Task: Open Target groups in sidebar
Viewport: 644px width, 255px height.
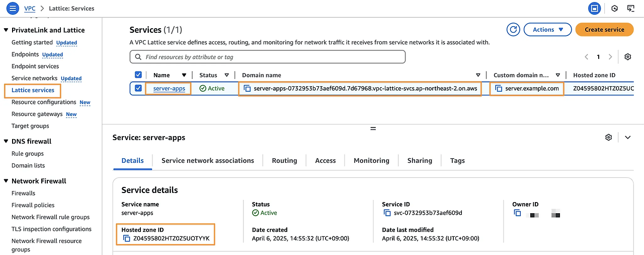Action: pyautogui.click(x=30, y=126)
